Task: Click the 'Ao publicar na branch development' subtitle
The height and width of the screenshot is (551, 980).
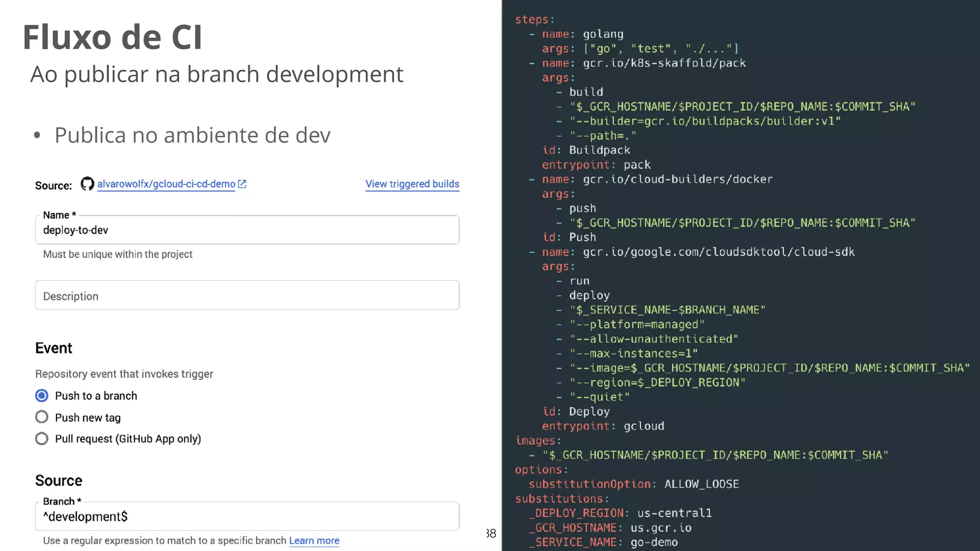Action: tap(217, 74)
